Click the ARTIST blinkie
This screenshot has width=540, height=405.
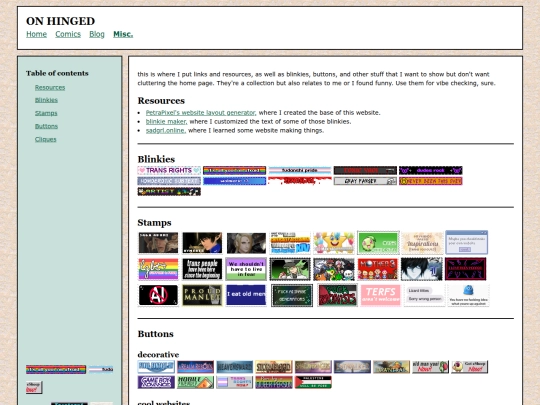[169, 191]
